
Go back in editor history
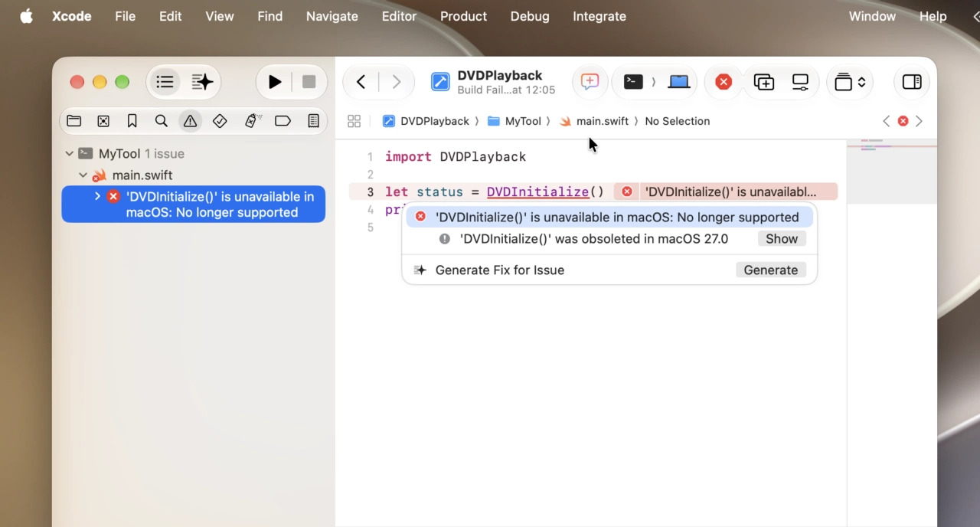tap(361, 82)
